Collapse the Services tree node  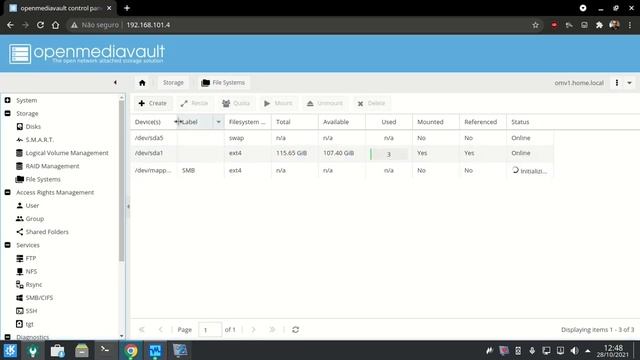[x=7, y=245]
